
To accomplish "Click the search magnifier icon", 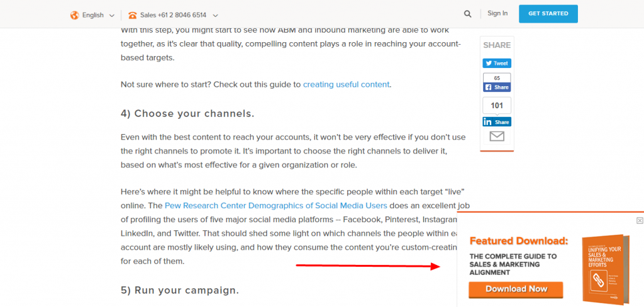I will pyautogui.click(x=467, y=14).
